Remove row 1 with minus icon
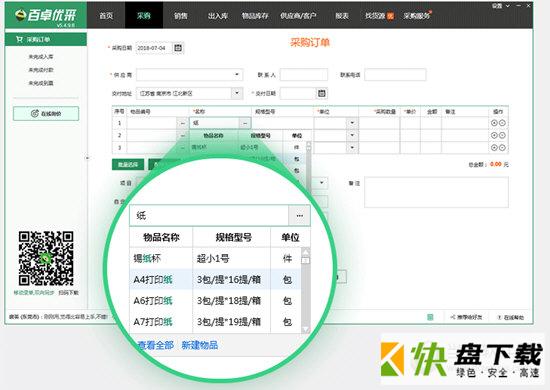Image resolution: width=550 pixels, height=390 pixels. point(502,123)
